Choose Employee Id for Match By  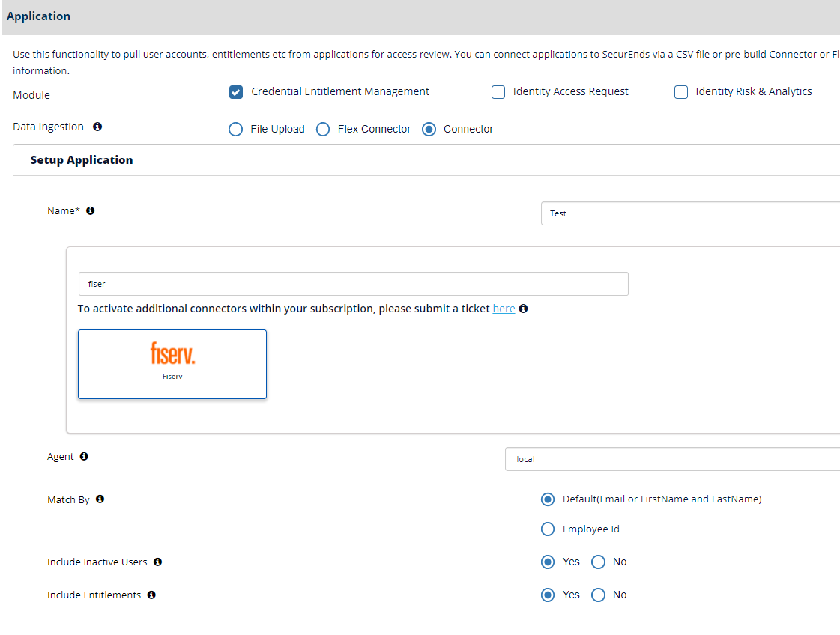[548, 529]
